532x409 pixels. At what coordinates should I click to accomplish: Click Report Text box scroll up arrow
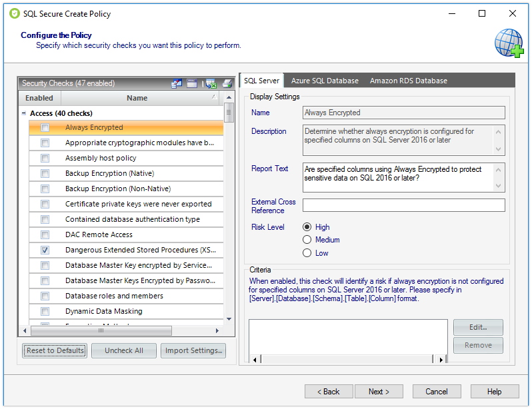point(499,170)
